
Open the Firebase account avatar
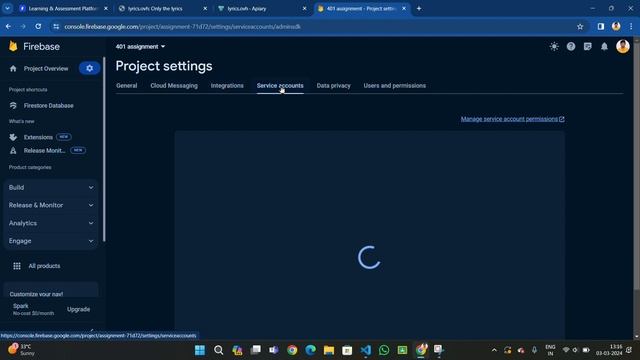pyautogui.click(x=622, y=47)
